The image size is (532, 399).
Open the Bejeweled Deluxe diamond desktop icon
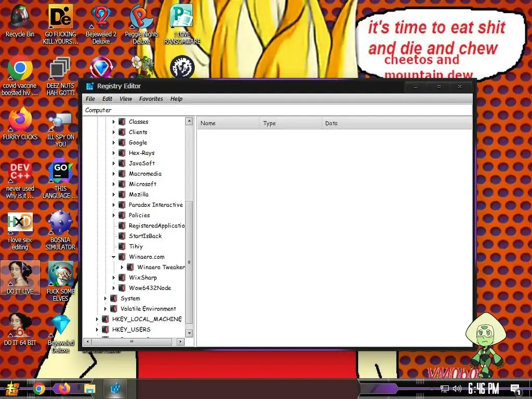tap(60, 333)
